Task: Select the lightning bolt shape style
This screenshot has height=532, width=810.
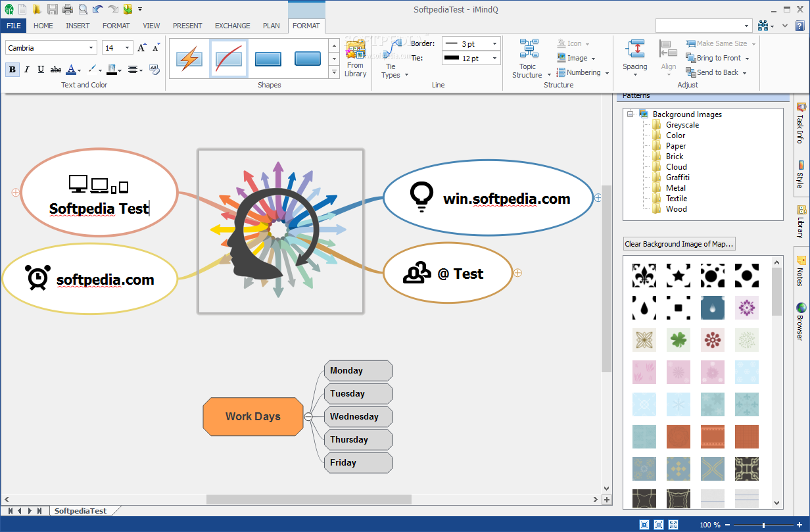Action: point(189,59)
